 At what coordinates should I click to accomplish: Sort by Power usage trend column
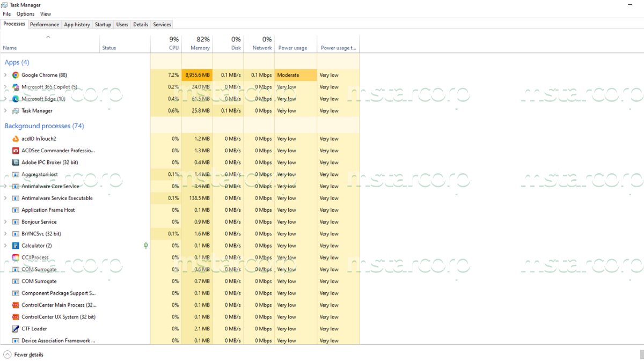(x=338, y=43)
